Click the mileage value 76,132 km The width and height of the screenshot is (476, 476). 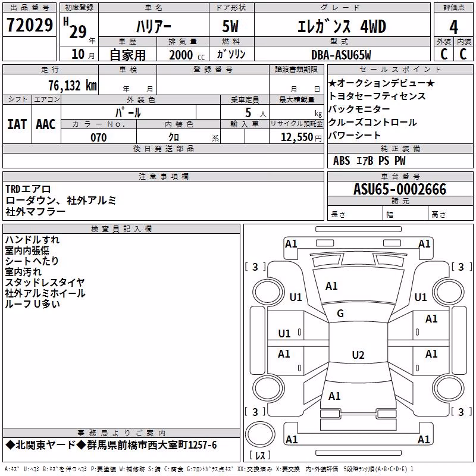tap(73, 86)
